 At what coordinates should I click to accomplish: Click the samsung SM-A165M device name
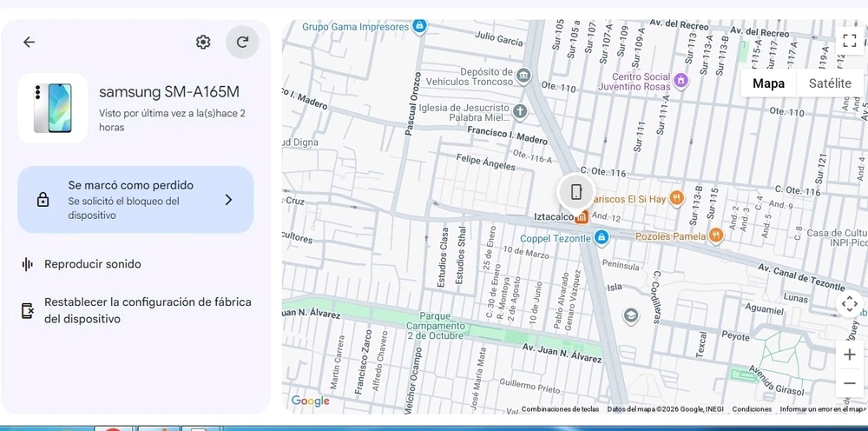[169, 92]
